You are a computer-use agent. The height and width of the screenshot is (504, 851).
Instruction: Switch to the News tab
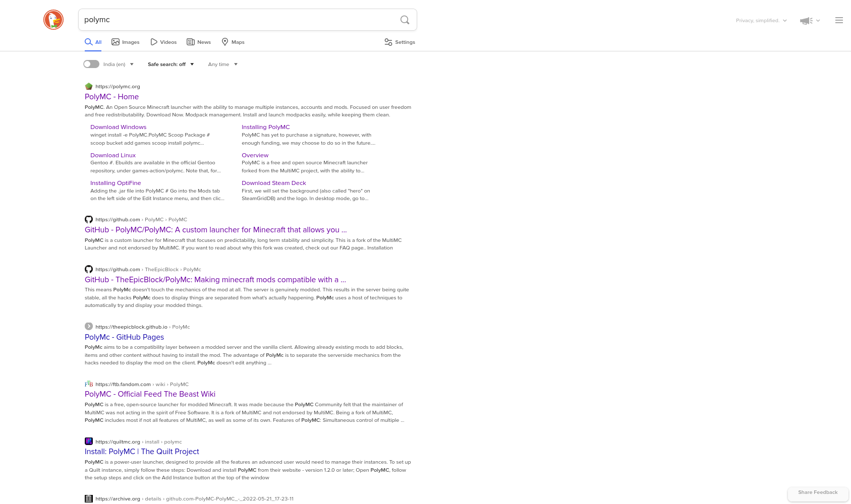pyautogui.click(x=199, y=42)
